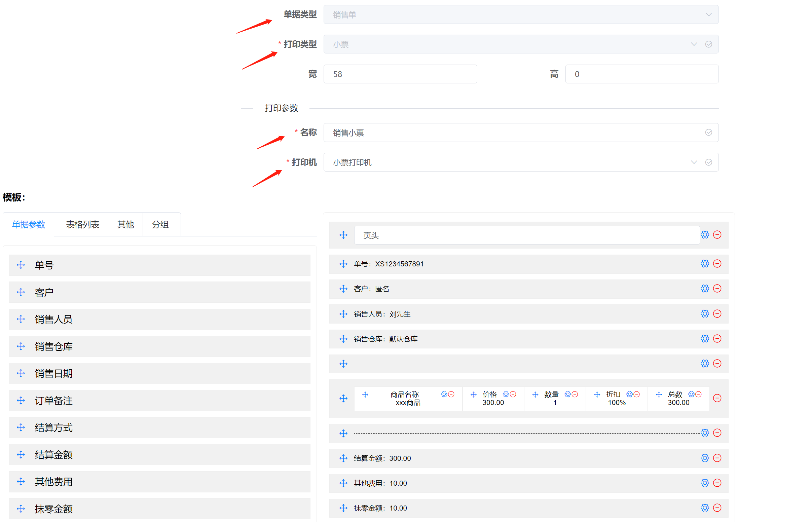The image size is (812, 522).
Task: Click move handle on 页头 template row
Action: (x=343, y=235)
